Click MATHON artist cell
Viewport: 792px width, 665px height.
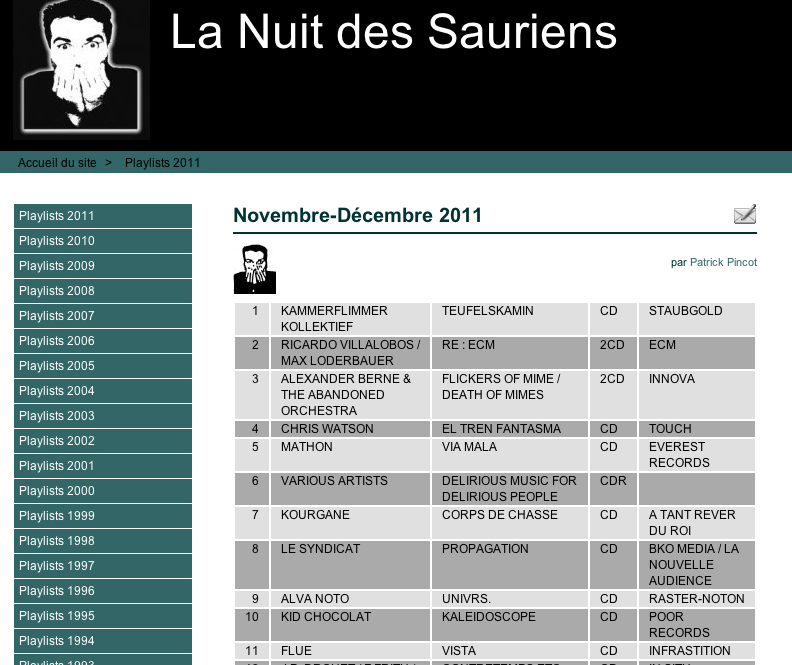coord(350,454)
